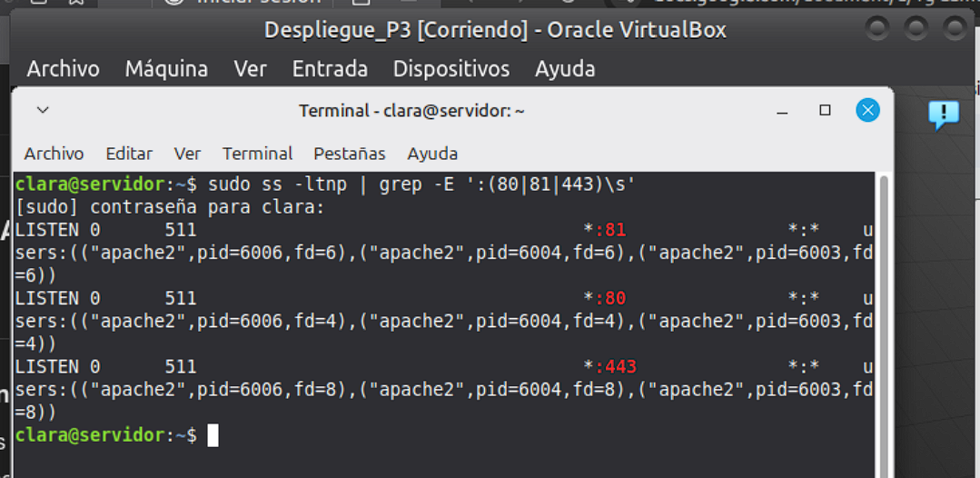The height and width of the screenshot is (478, 980).
Task: Click Ayuda in the VirtualBox menu bar
Action: pos(565,69)
